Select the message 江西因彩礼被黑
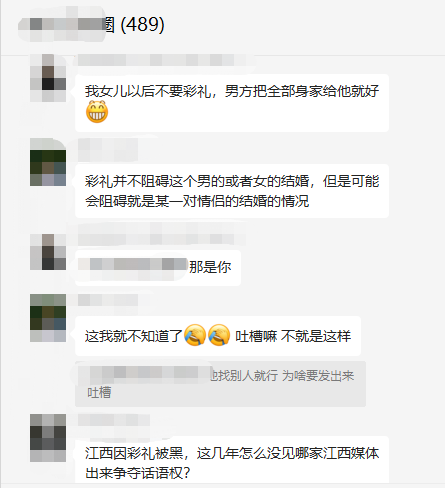This screenshot has width=445, height=488. pyautogui.click(x=232, y=461)
